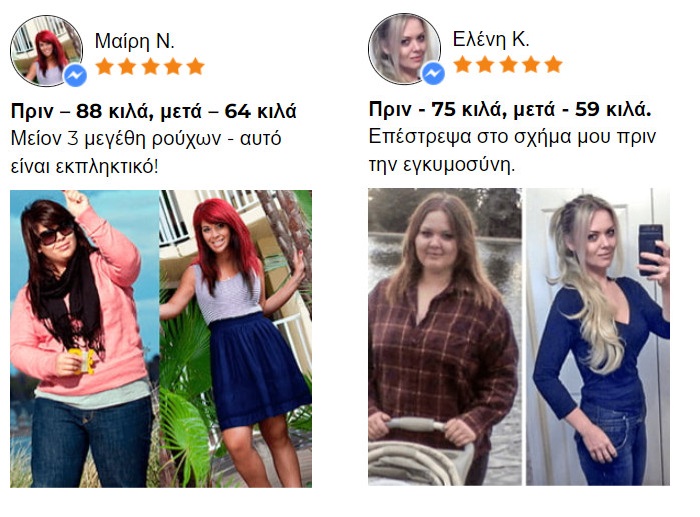Click the Messenger badge on Μαίρη's avatar
Viewport: 700px width, 517px height.
point(75,75)
